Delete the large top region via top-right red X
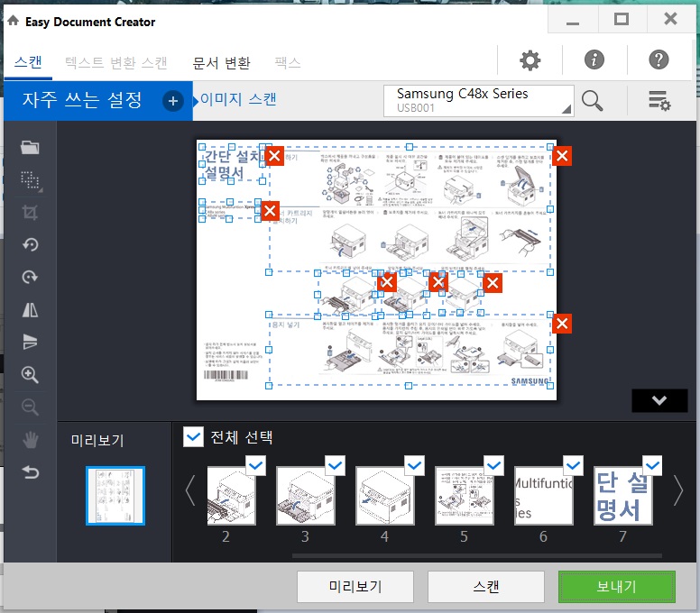Viewport: 700px width, 613px height. coord(562,156)
